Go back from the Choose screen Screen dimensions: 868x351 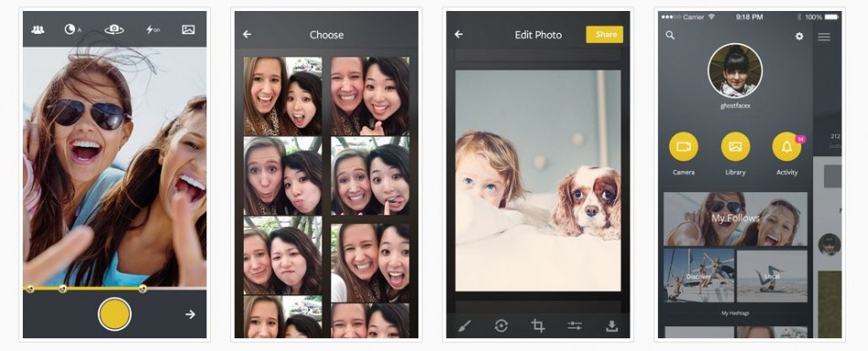click(x=247, y=35)
